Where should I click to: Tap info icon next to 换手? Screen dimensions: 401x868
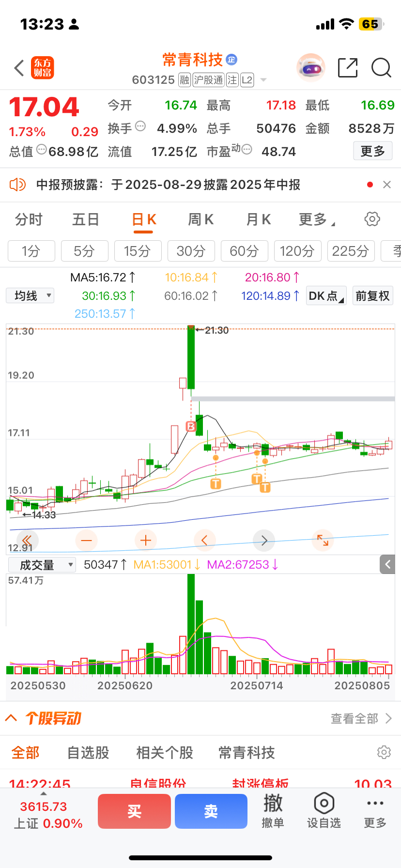[140, 126]
